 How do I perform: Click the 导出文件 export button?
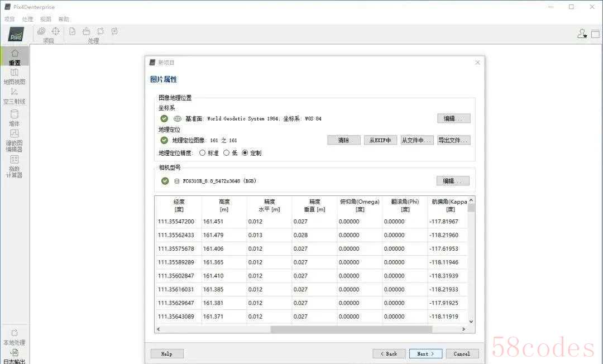[454, 140]
